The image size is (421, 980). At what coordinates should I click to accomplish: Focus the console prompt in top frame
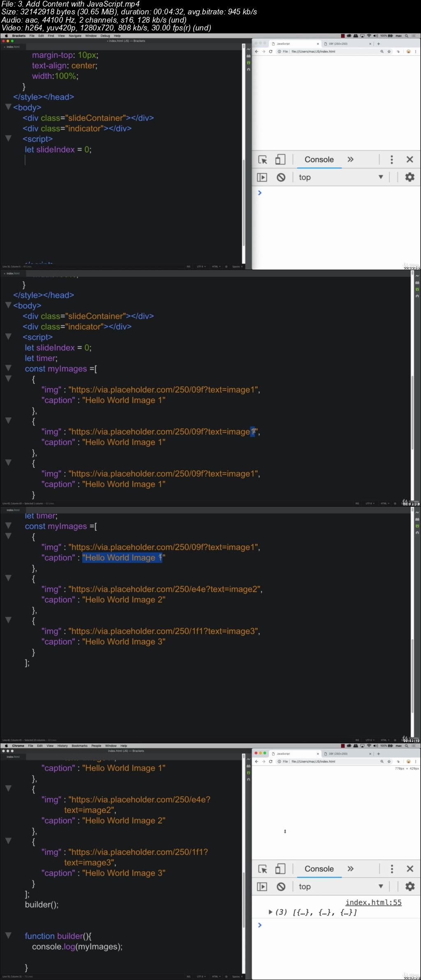click(337, 193)
